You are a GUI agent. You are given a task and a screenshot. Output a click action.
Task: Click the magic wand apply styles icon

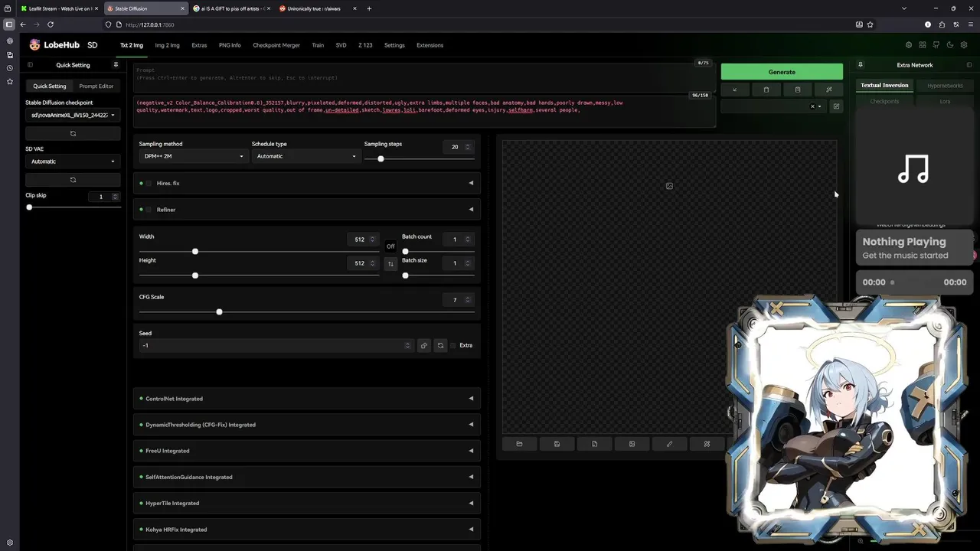point(828,90)
